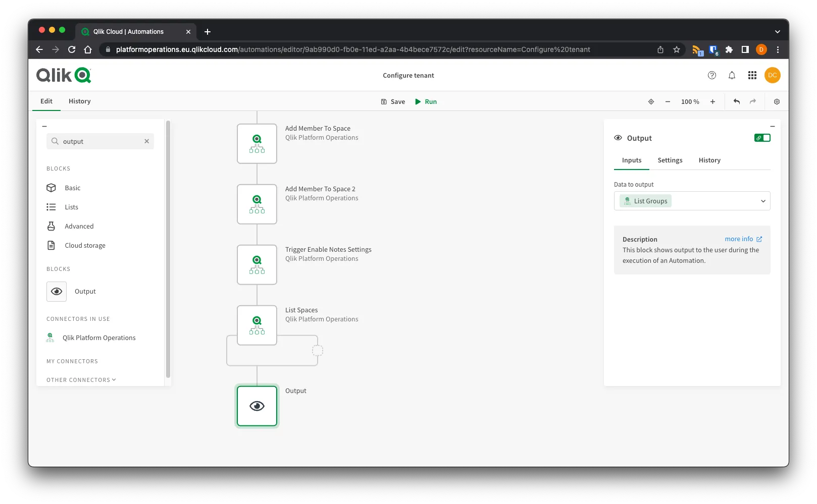Select the Output eye block on canvas
Image resolution: width=817 pixels, height=504 pixels.
click(x=257, y=406)
